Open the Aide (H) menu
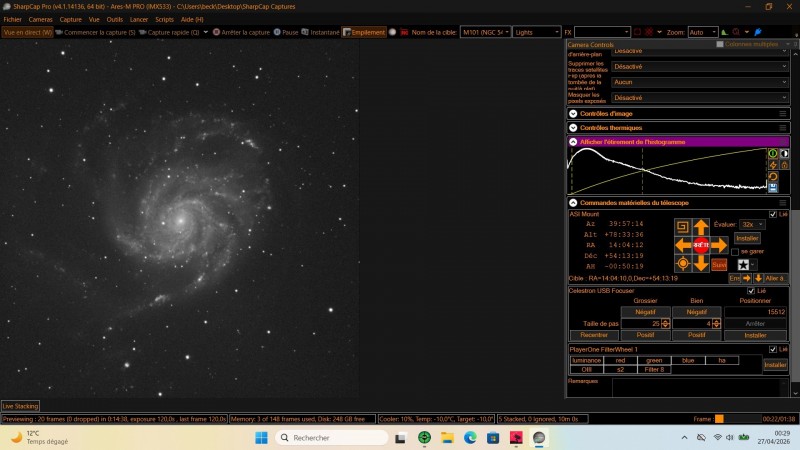The width and height of the screenshot is (800, 450). tap(192, 19)
